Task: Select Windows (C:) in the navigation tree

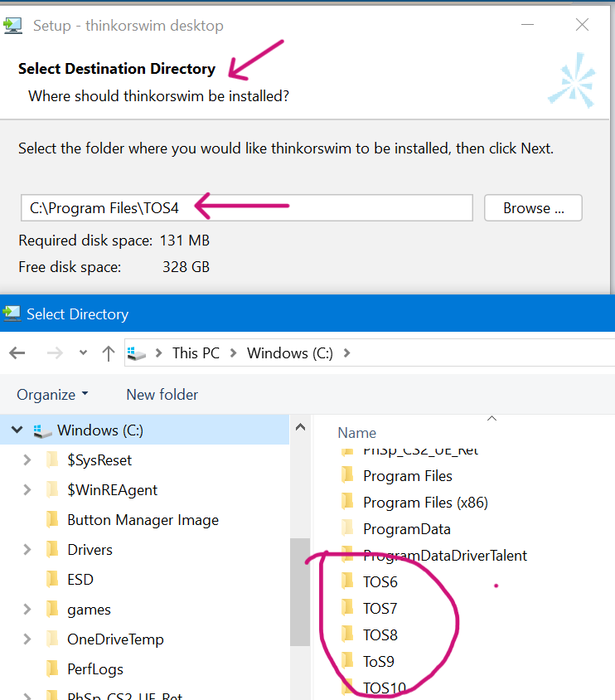Action: (x=100, y=430)
